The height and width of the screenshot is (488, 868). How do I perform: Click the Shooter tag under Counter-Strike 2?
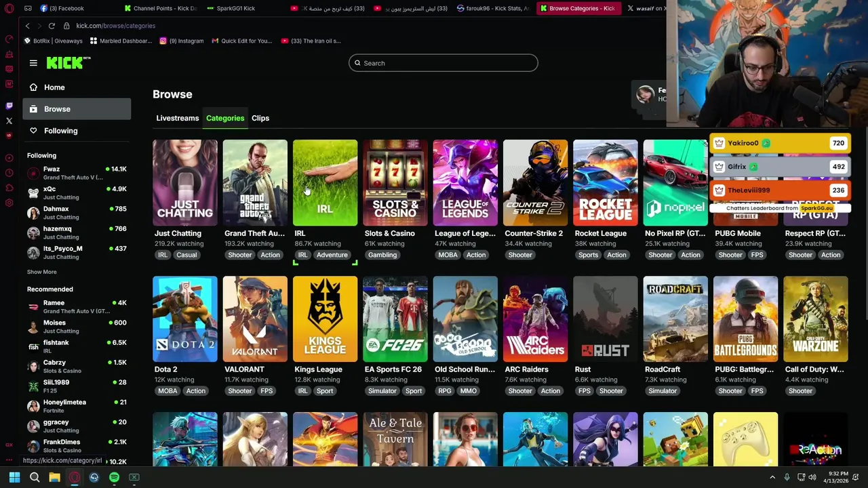[520, 255]
